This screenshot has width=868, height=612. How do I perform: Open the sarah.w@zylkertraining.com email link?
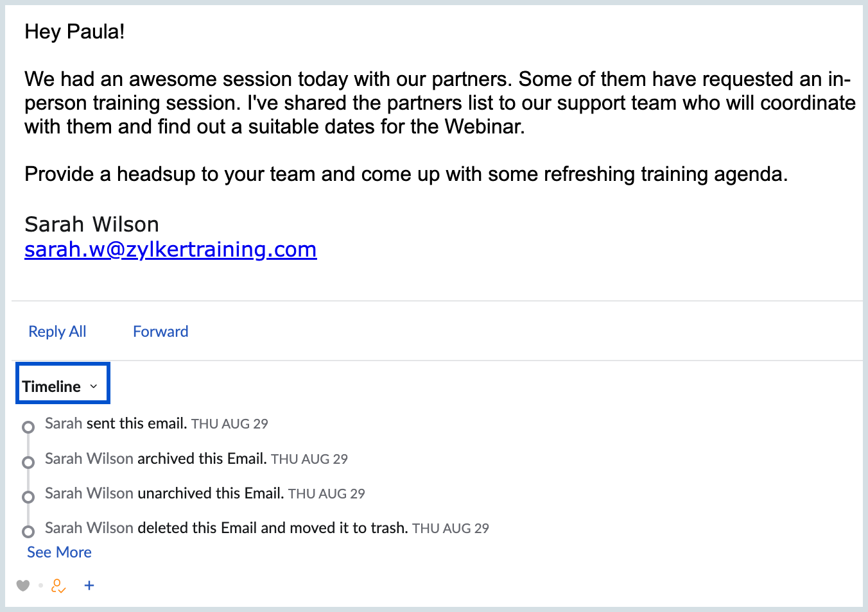pos(170,249)
